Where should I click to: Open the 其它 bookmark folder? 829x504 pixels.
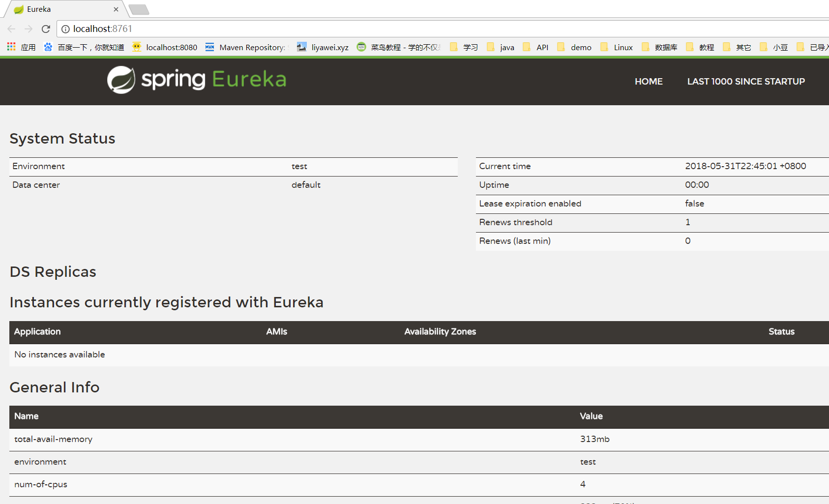[737, 47]
